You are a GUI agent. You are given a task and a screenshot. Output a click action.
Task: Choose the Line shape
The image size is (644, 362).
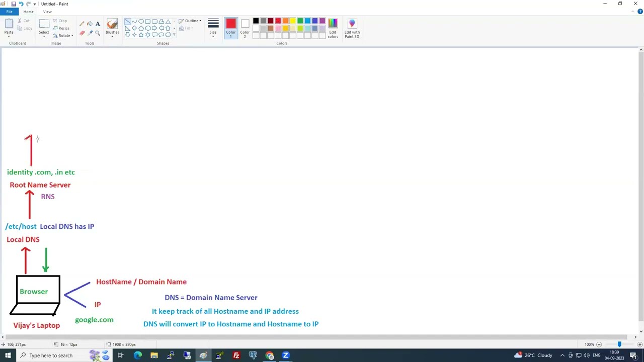coord(128,22)
